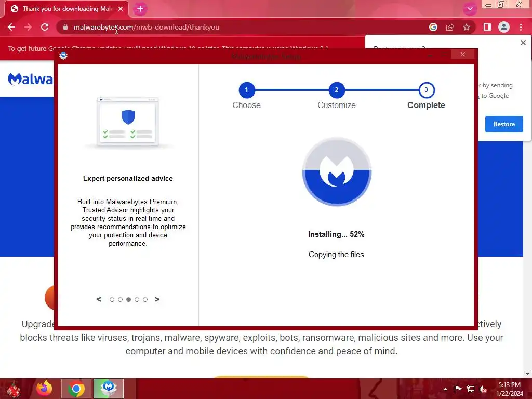Show next slide with right arrow
Image resolution: width=532 pixels, height=399 pixels.
coord(157,299)
